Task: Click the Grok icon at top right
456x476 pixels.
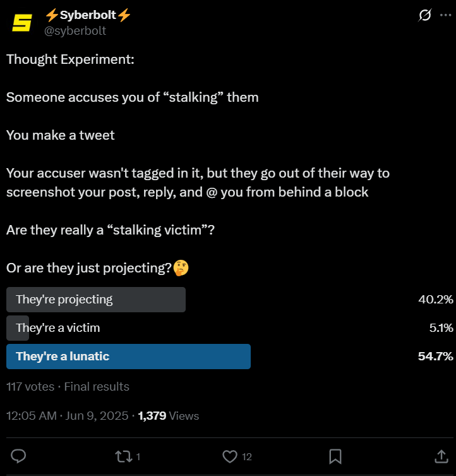Action: (x=425, y=15)
